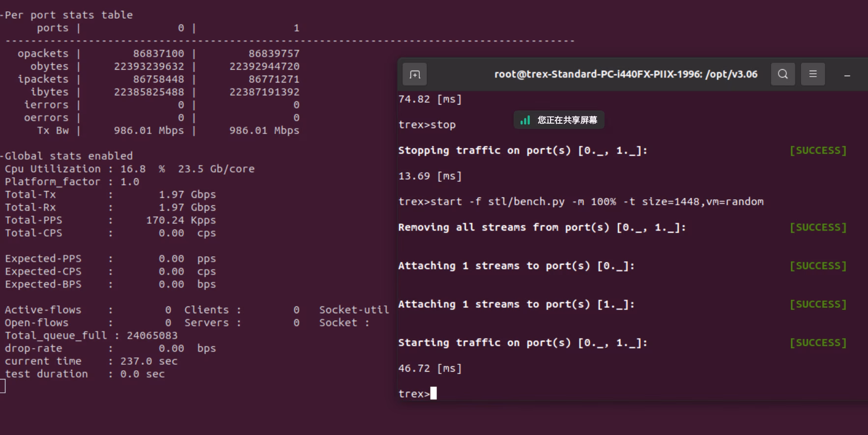Focus the bottom trex> prompt cursor
This screenshot has height=435, width=868.
coord(433,393)
